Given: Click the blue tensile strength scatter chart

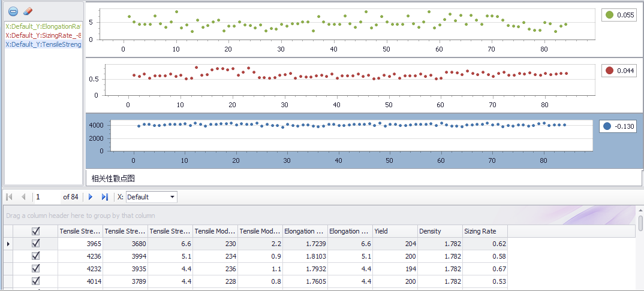Looking at the screenshot, I should pos(352,136).
